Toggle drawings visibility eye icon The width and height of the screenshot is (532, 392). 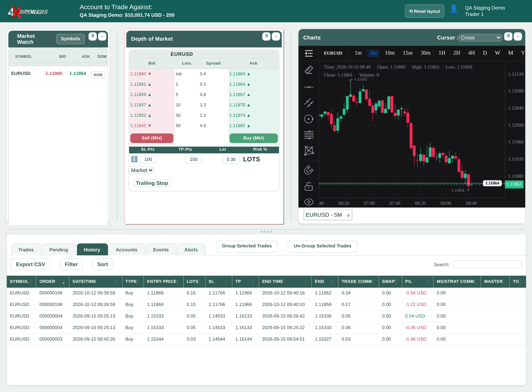309,202
